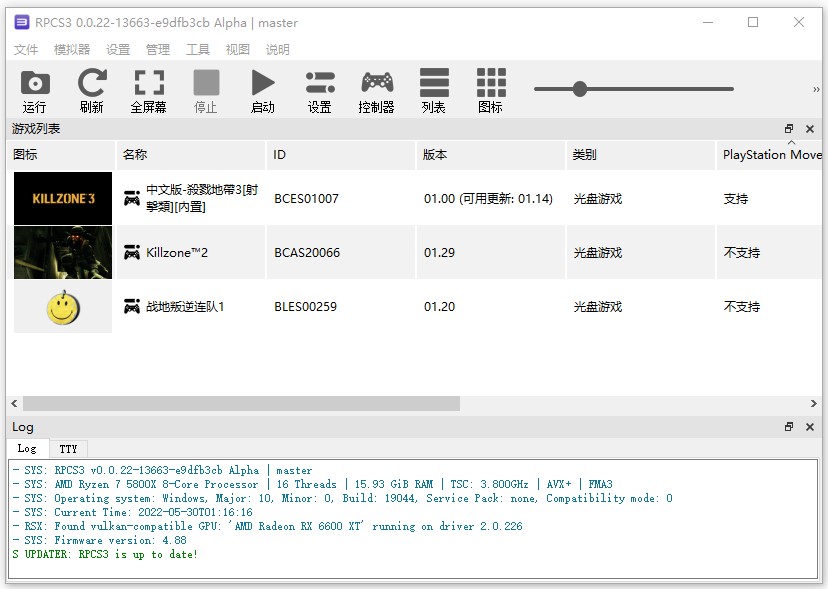The width and height of the screenshot is (828, 589).
Task: Switch to the Log tab
Action: [27, 448]
